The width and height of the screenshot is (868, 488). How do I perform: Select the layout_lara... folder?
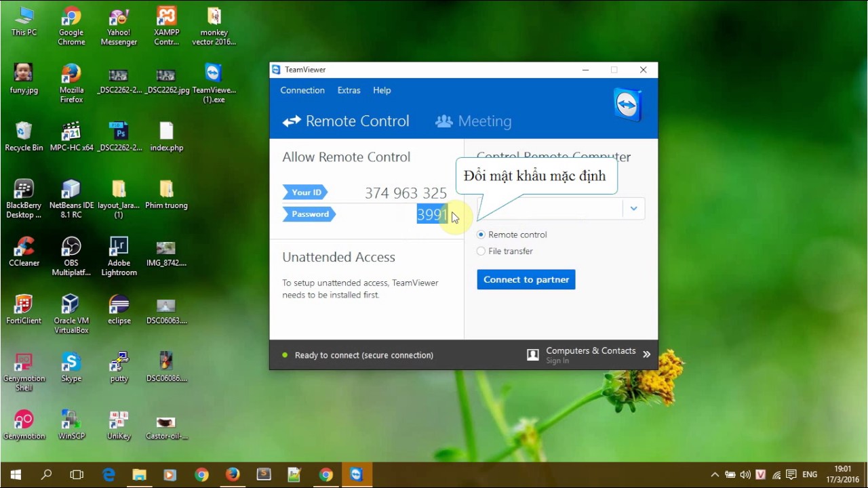point(119,199)
